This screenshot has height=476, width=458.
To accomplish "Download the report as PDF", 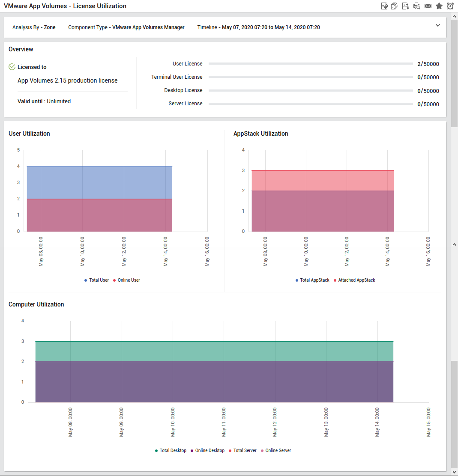I will pos(405,6).
